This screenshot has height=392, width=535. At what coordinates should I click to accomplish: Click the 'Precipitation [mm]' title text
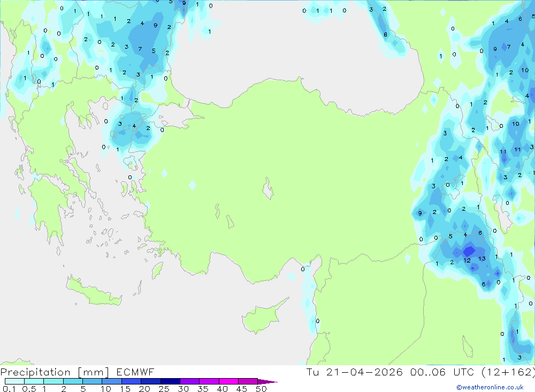coord(55,372)
